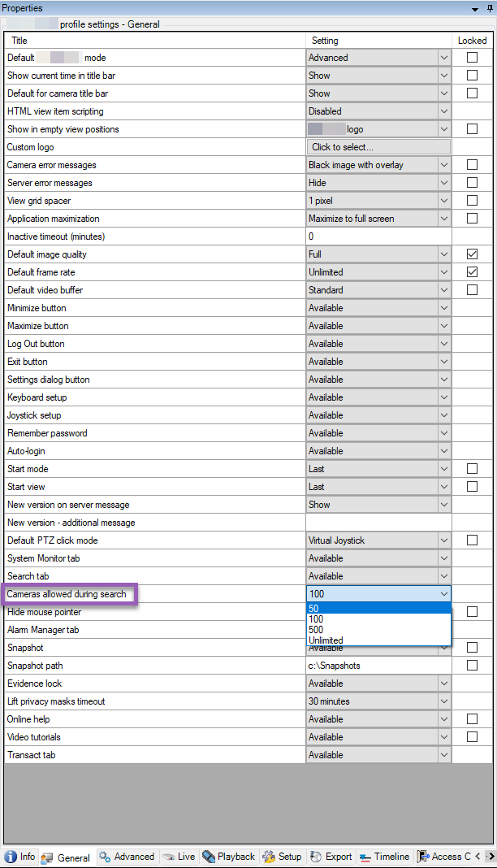Click the Timeline tab icon

(x=365, y=857)
